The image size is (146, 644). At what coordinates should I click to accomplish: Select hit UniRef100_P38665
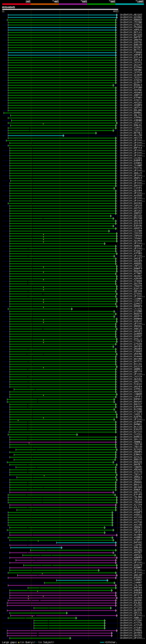[x=131, y=352]
